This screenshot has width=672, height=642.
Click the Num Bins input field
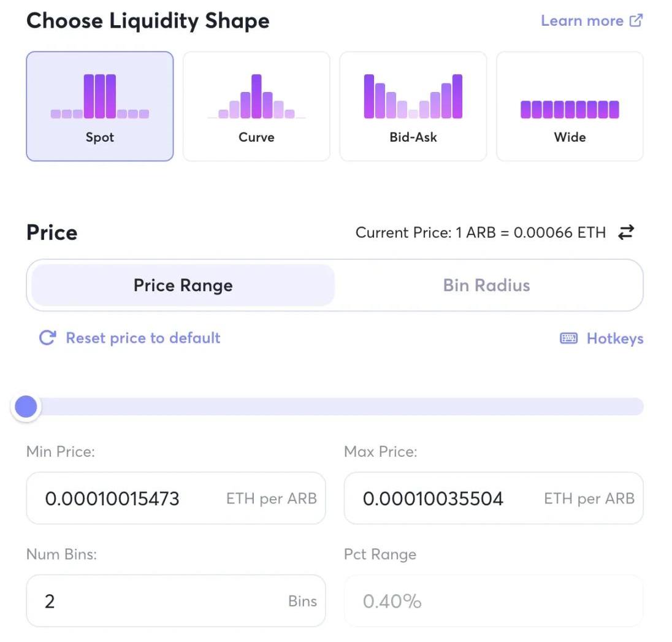(159, 601)
